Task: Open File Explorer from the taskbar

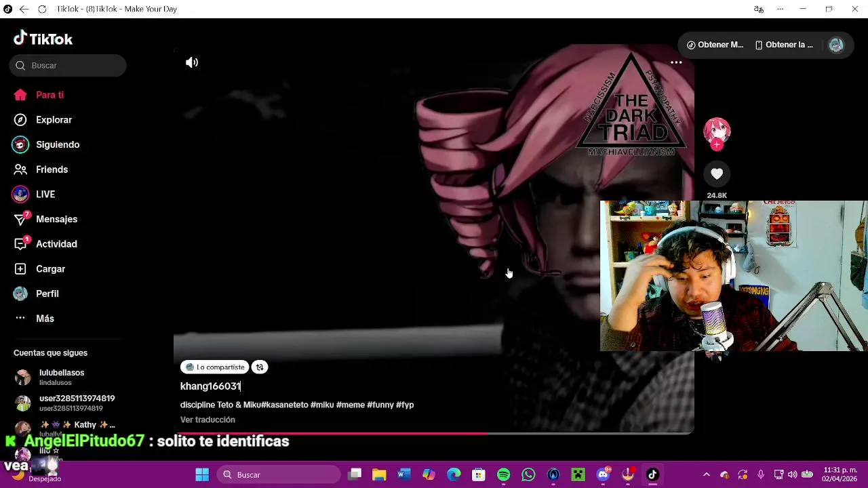Action: click(x=379, y=474)
